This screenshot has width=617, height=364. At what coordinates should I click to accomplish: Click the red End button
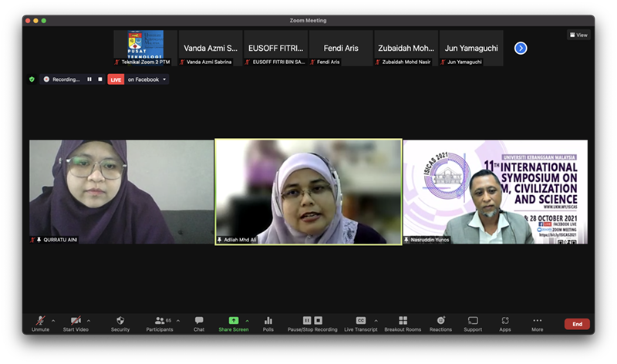(x=577, y=324)
